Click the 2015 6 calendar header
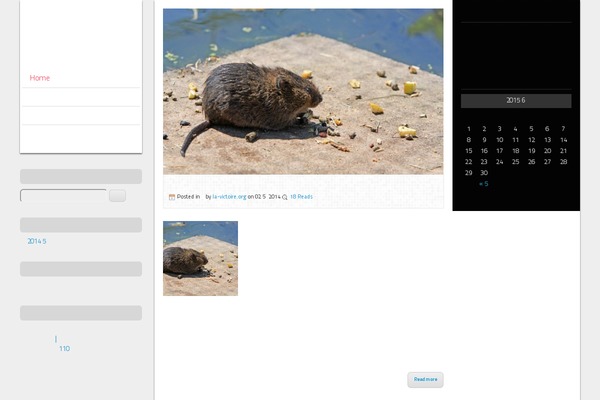Image resolution: width=600 pixels, height=400 pixels. tap(516, 101)
